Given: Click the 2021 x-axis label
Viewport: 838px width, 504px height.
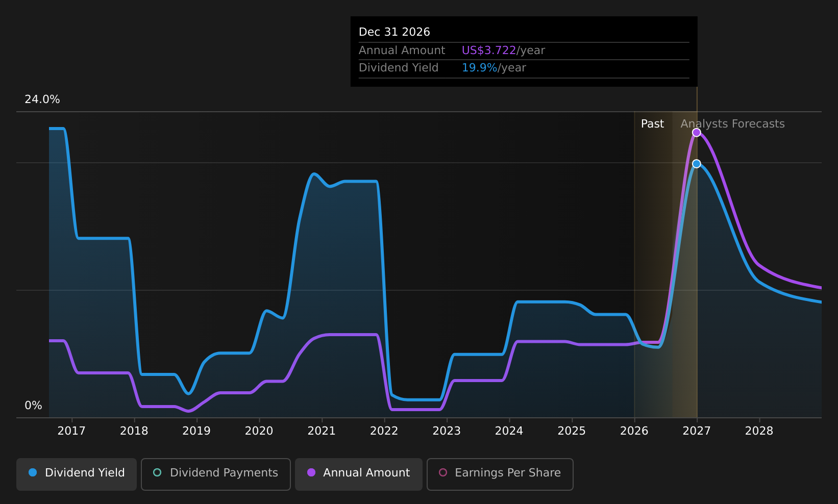Looking at the screenshot, I should tap(322, 431).
